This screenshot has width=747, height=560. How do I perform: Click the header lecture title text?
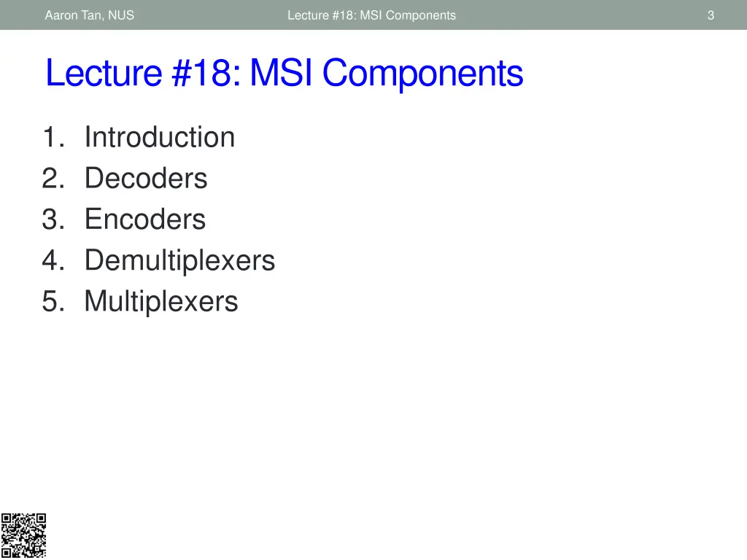pos(371,15)
